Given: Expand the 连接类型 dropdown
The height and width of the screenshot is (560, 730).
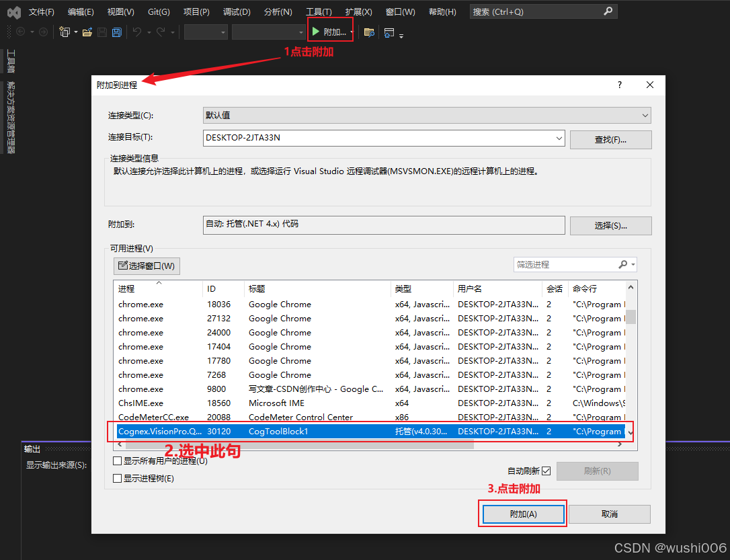Looking at the screenshot, I should click(x=645, y=116).
